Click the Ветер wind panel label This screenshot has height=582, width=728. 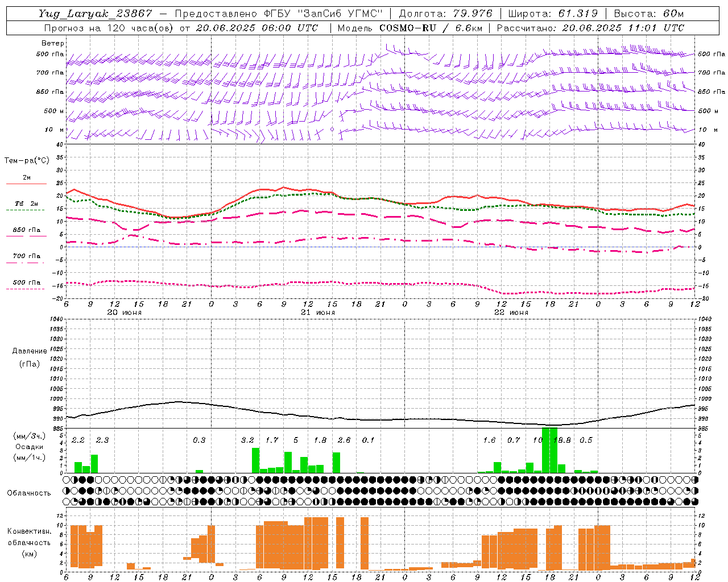tap(53, 43)
